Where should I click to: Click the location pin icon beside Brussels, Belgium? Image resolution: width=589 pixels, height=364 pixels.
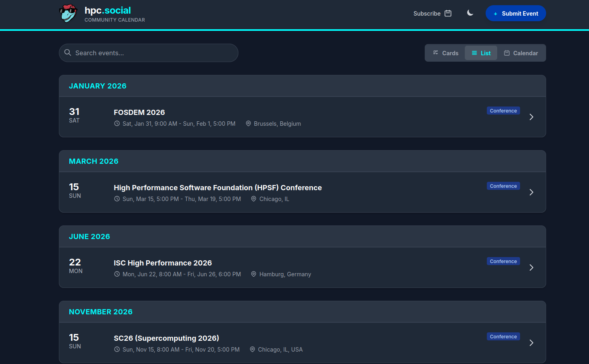pos(248,124)
